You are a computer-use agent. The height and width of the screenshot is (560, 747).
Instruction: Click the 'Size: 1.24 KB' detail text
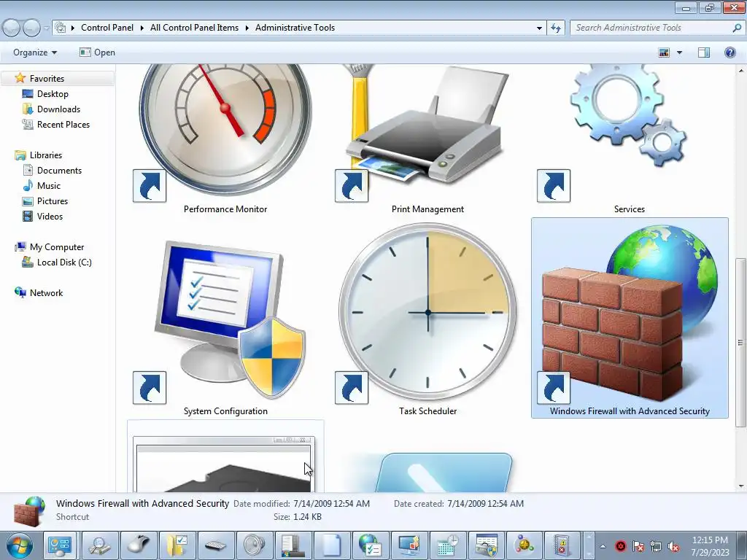click(298, 517)
